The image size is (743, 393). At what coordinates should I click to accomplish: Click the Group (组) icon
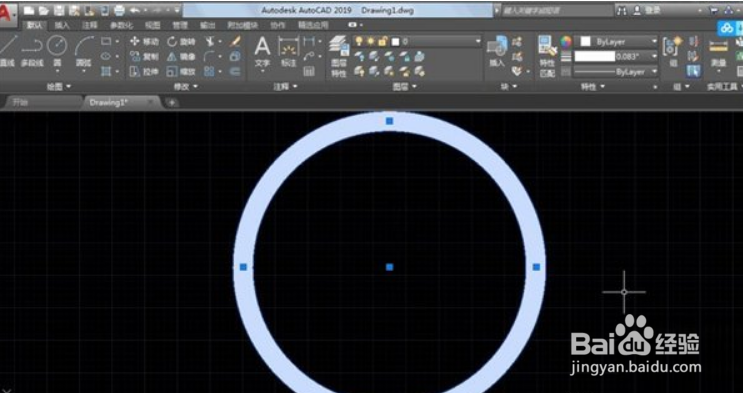(672, 52)
